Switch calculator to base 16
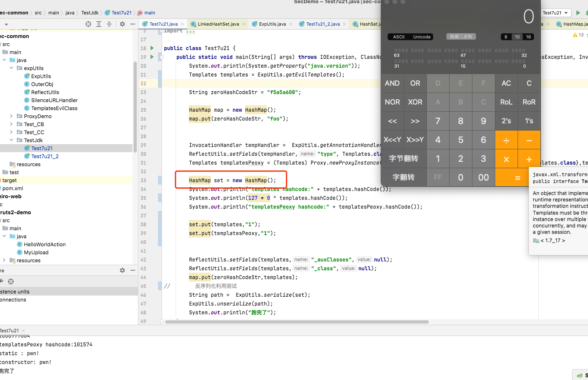The width and height of the screenshot is (588, 380). click(x=528, y=37)
